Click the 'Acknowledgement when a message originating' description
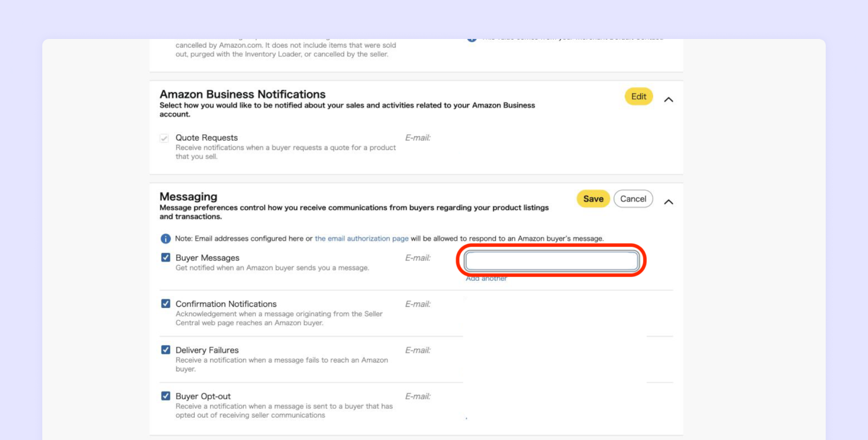Viewport: 868px width, 440px height. point(279,318)
